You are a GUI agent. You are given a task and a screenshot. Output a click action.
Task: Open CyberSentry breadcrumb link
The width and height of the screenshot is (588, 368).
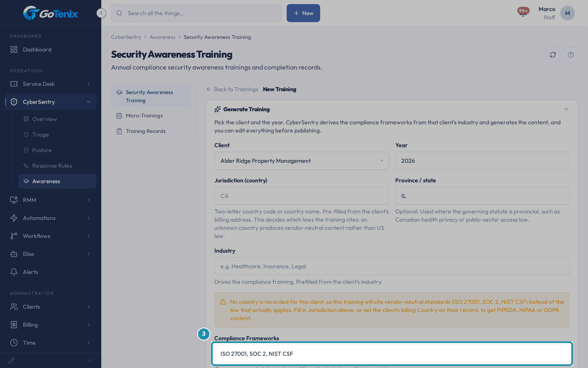pyautogui.click(x=126, y=37)
